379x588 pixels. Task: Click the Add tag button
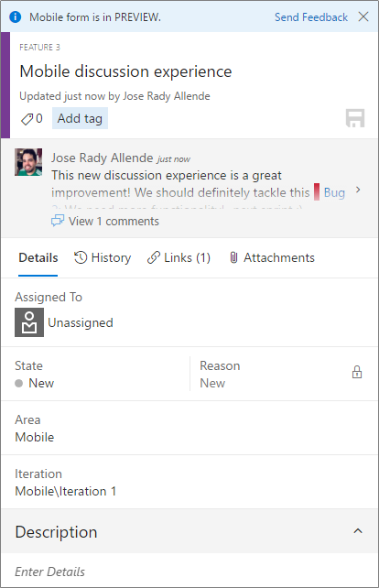80,118
